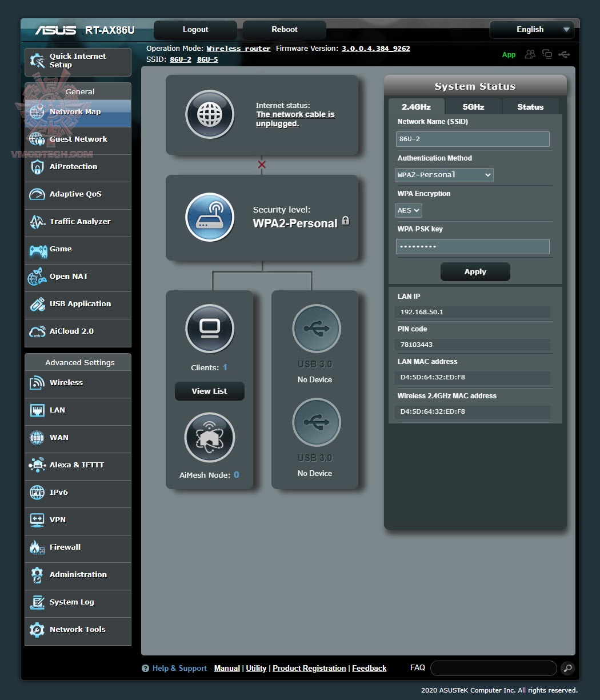Image resolution: width=600 pixels, height=700 pixels.
Task: Open the English language dropdown
Action: tap(531, 29)
